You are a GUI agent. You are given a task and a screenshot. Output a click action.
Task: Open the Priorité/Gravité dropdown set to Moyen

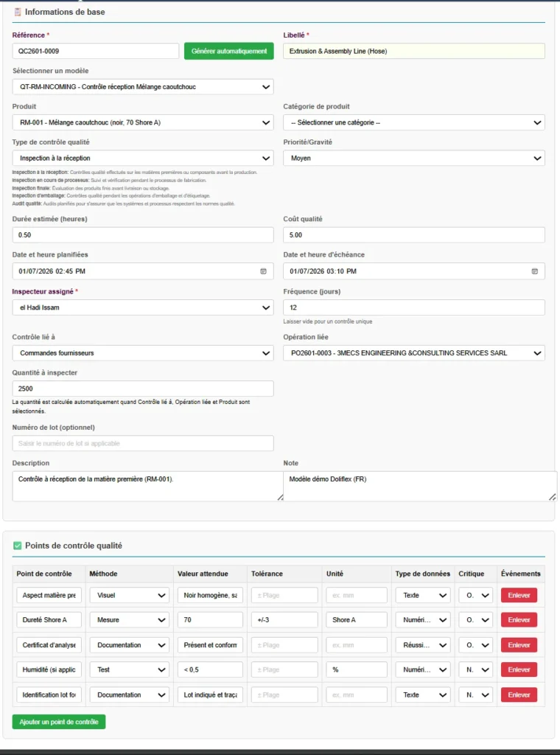pyautogui.click(x=415, y=158)
